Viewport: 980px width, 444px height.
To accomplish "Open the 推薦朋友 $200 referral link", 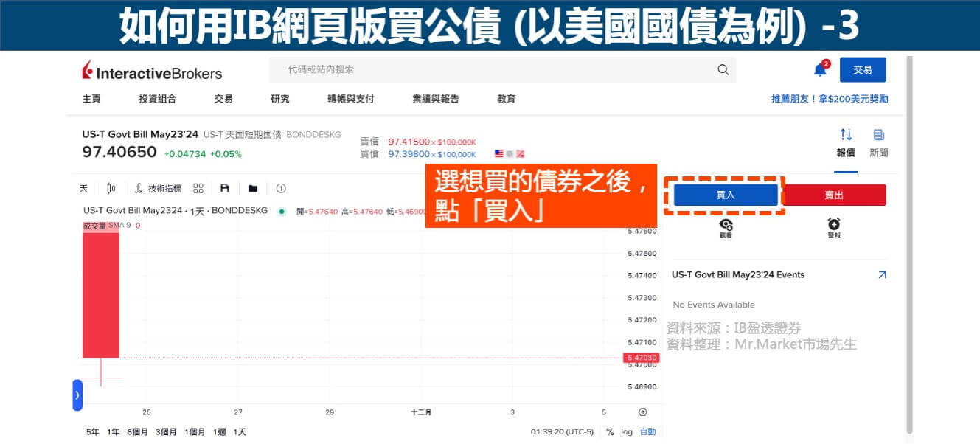I will coord(830,99).
